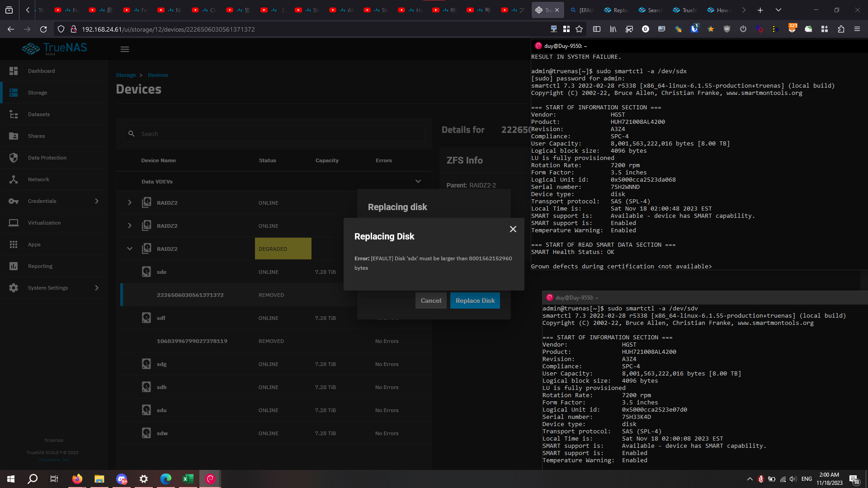868x488 pixels.
Task: Follow the Devices breadcrumb link
Action: [158, 75]
